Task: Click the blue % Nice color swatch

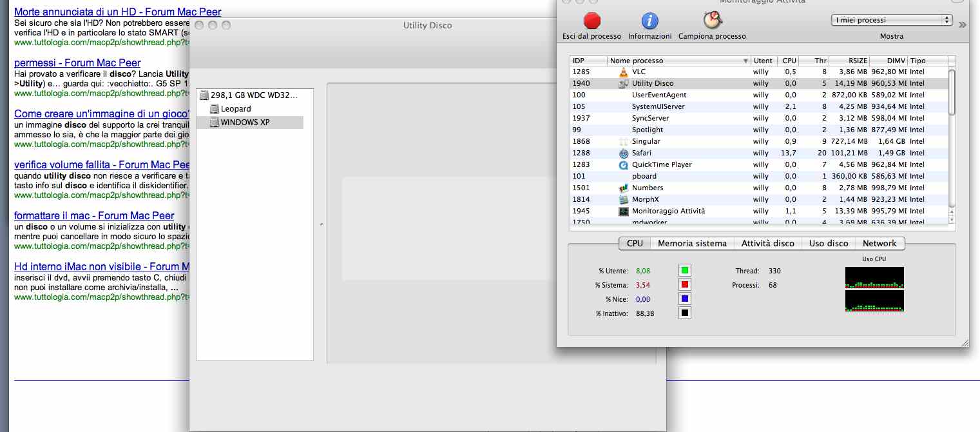Action: click(684, 299)
